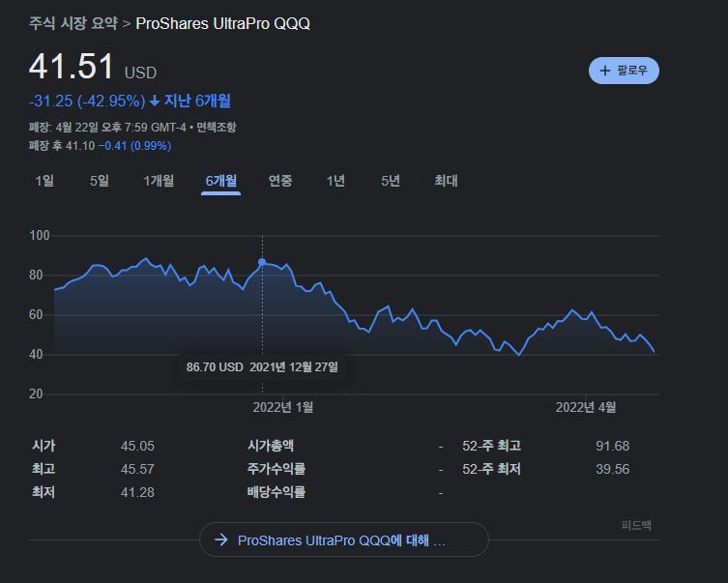Switch to the 최대 tab
The height and width of the screenshot is (583, 728).
point(446,181)
